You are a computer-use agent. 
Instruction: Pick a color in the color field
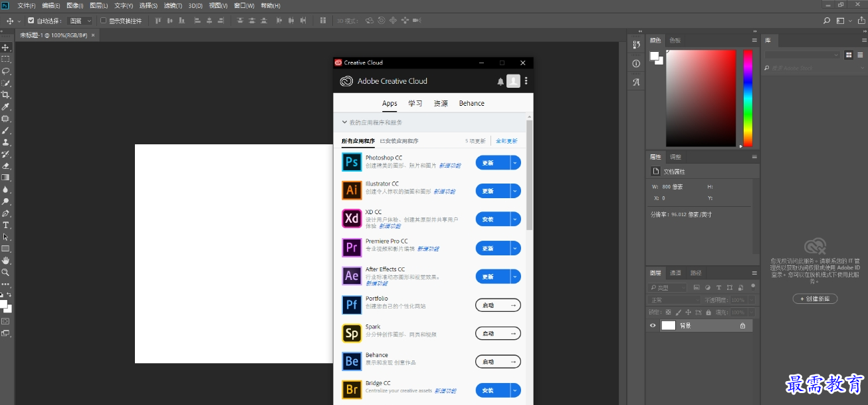point(701,98)
